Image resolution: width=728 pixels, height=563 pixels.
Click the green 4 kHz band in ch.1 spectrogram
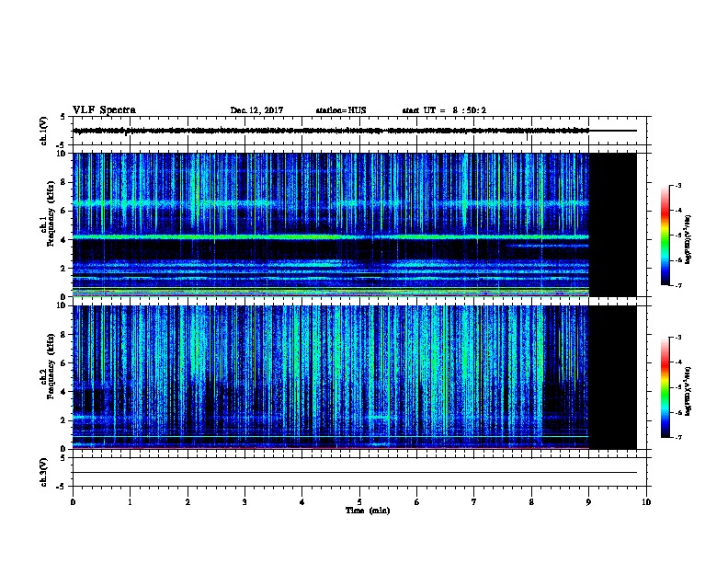click(x=331, y=237)
